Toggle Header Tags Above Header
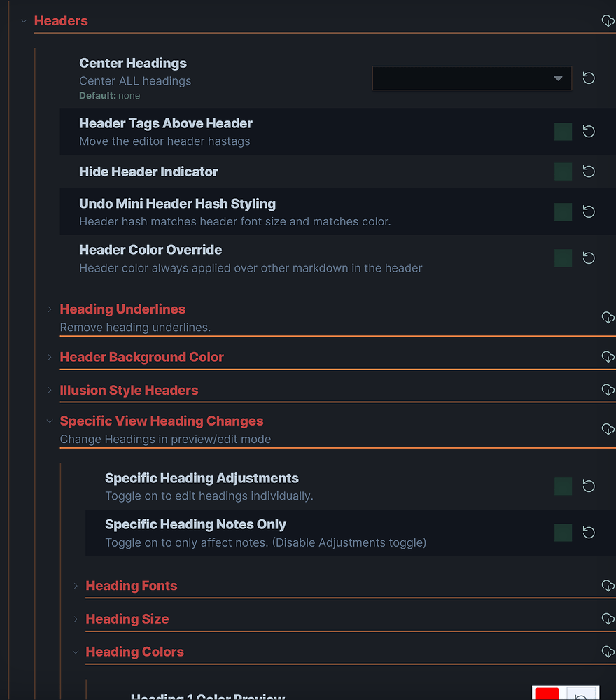 (x=563, y=132)
